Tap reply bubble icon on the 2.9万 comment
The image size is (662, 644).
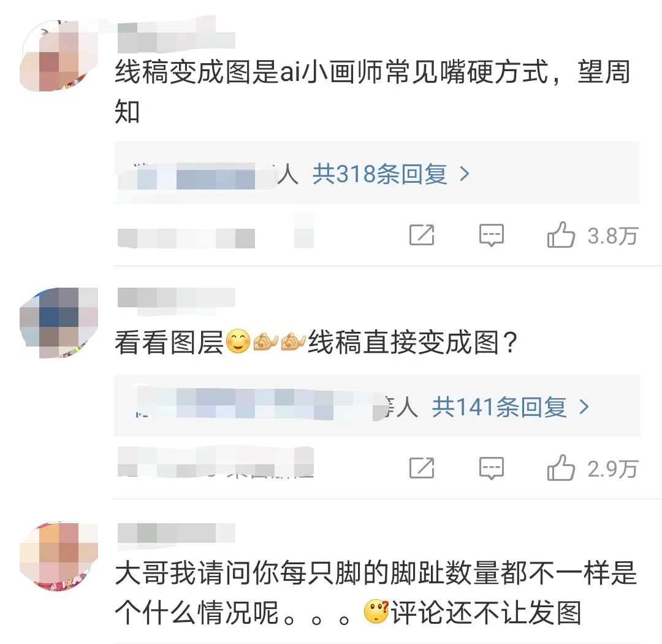coord(492,468)
